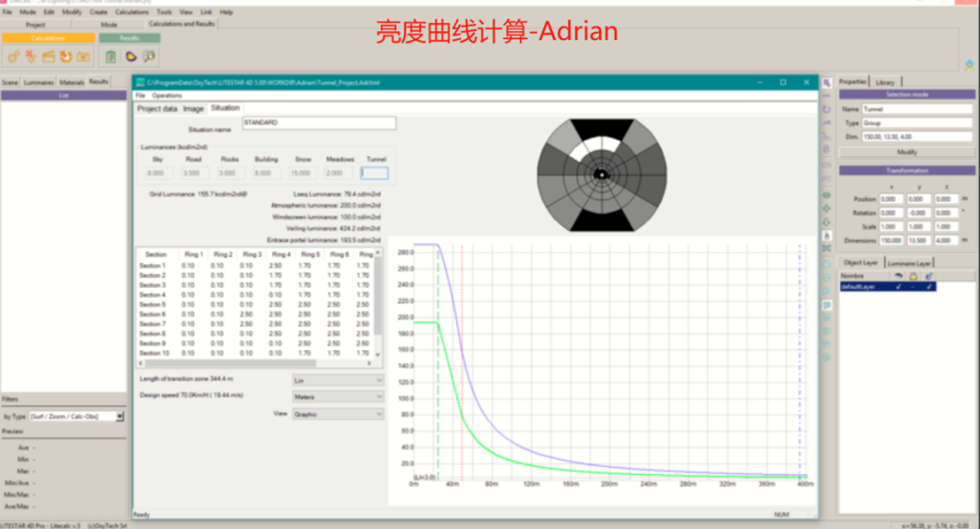Select the Project ribbon tab
This screenshot has width=980, height=529.
[x=35, y=25]
